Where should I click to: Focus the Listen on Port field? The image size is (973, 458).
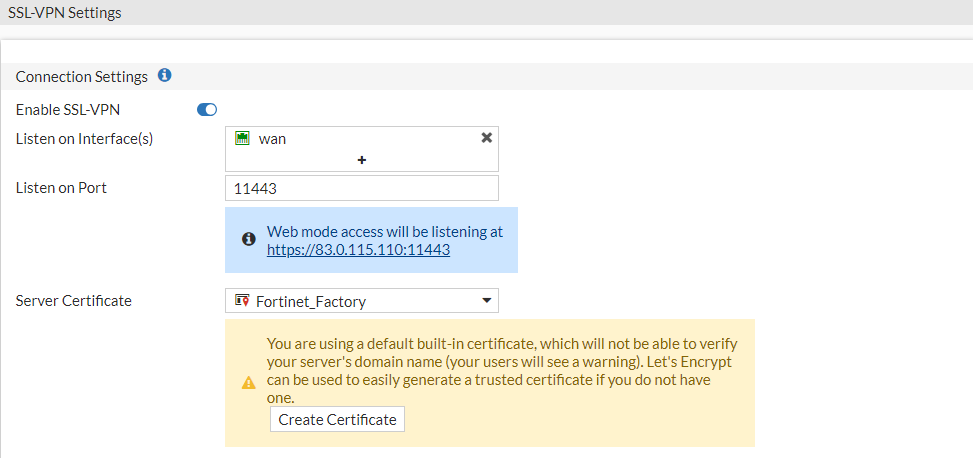pos(362,188)
